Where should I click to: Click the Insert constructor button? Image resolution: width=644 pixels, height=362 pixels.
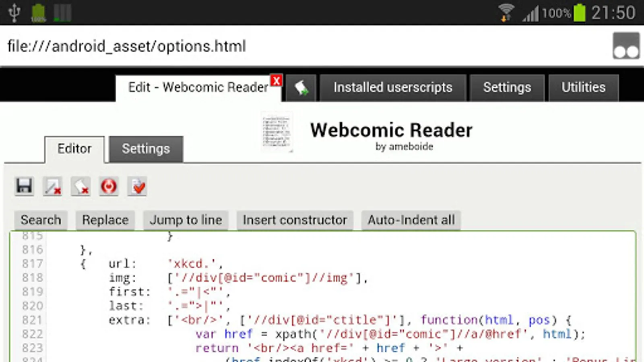click(295, 220)
